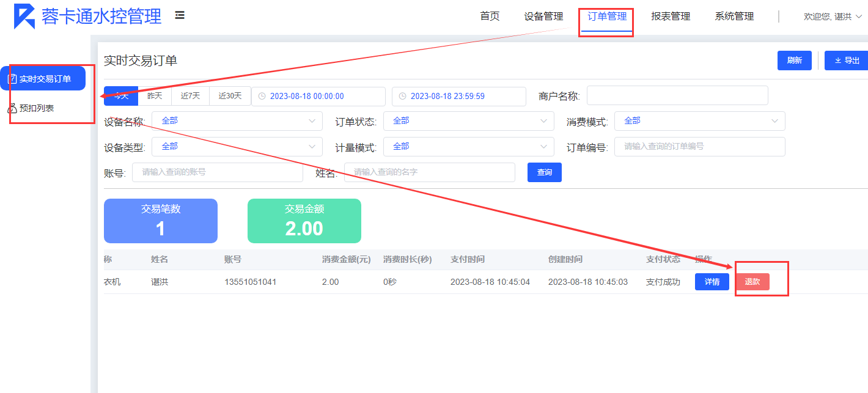Click the clock icon in end date field
The image size is (868, 393).
click(402, 97)
